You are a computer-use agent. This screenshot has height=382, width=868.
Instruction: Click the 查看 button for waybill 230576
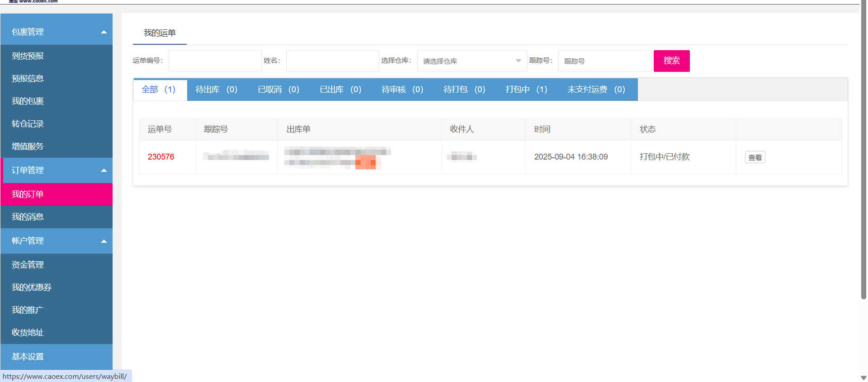click(755, 157)
